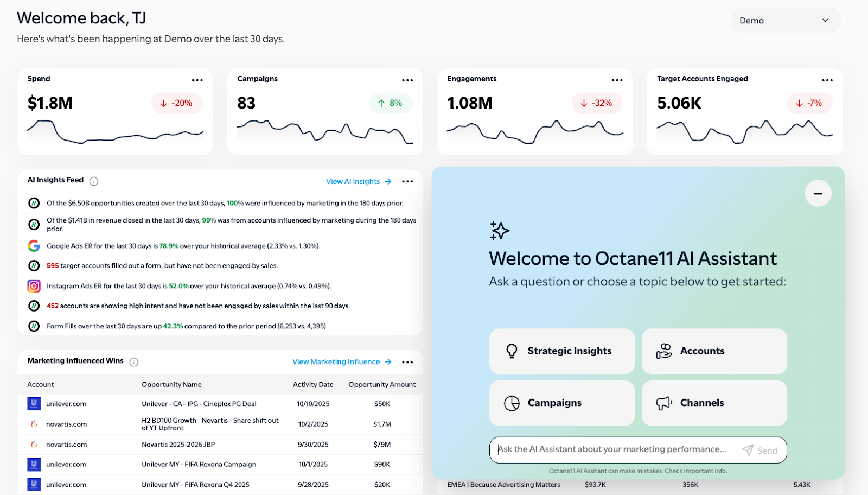The height and width of the screenshot is (495, 868).
Task: Open the Spend card three-dot menu
Action: [197, 80]
